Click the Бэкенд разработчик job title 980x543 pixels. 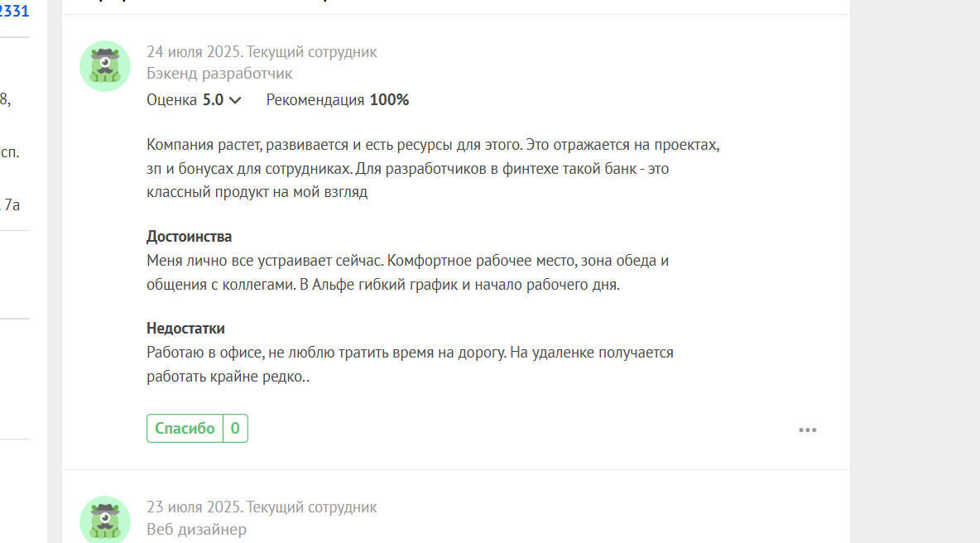219,74
